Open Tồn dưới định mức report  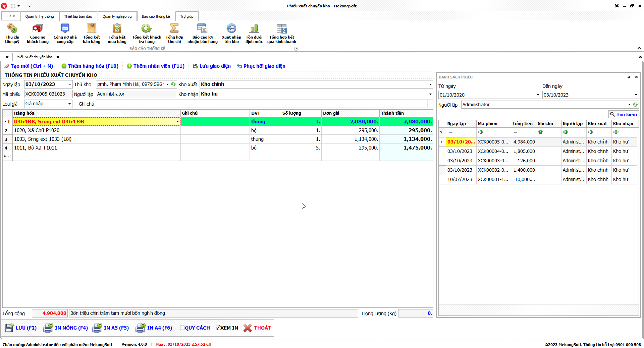coord(254,34)
